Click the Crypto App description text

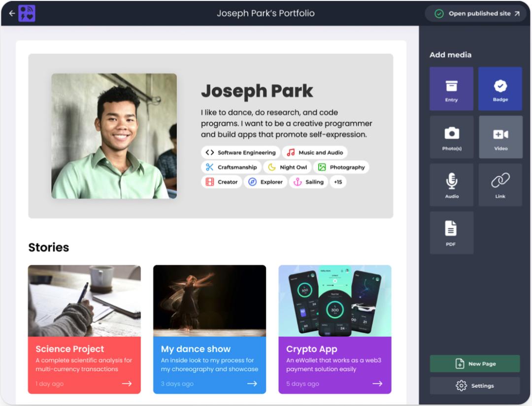(x=333, y=365)
